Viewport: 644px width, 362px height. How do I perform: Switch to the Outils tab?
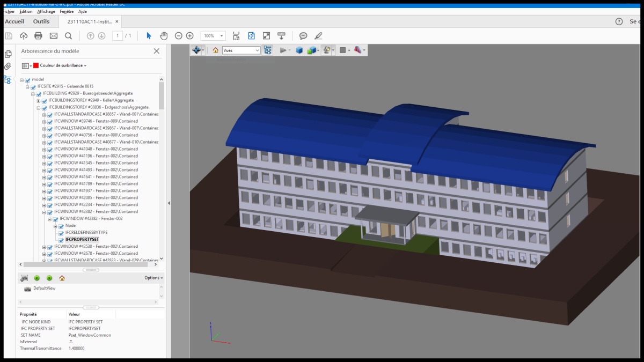41,21
